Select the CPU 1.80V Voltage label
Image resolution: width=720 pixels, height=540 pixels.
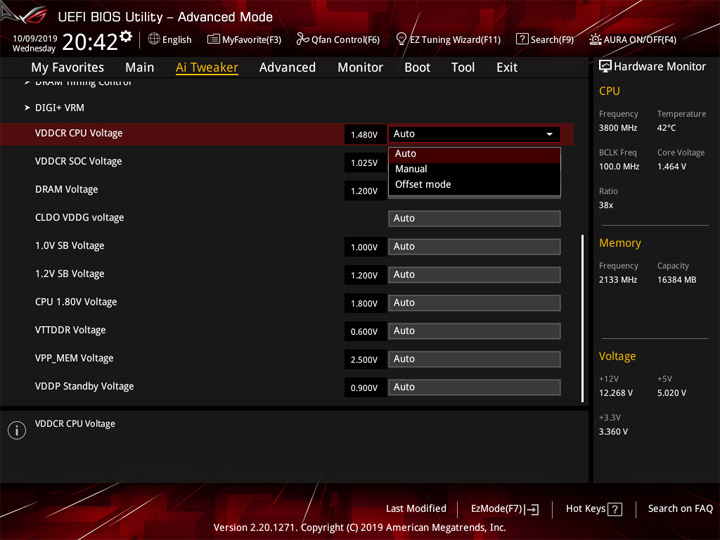point(76,302)
